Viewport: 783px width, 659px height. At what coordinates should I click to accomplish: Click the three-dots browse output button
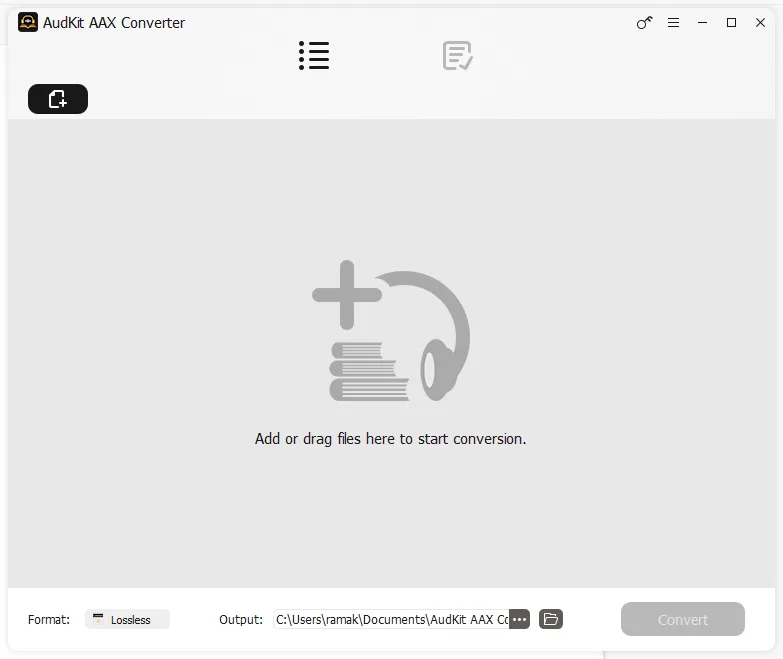(519, 619)
